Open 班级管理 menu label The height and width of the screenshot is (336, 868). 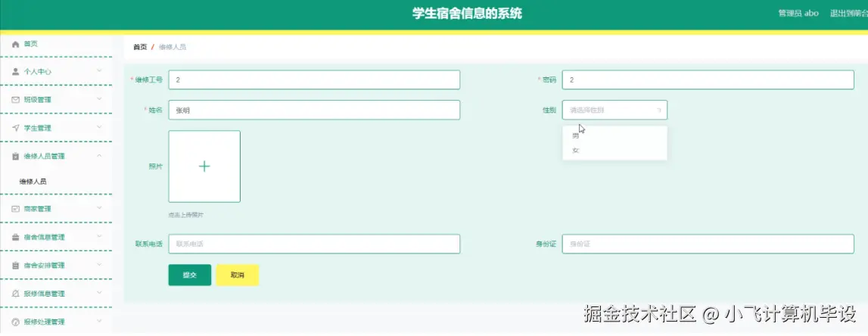38,100
